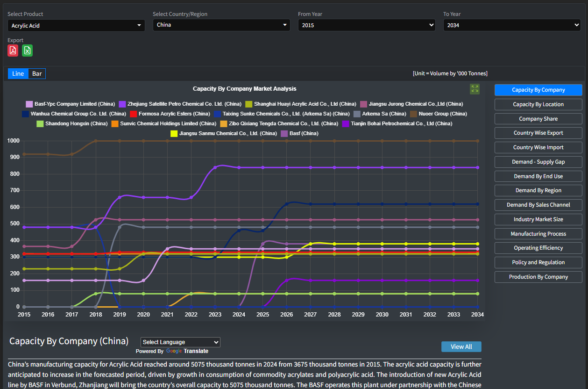Open Company Share section
588x389 pixels.
[538, 119]
